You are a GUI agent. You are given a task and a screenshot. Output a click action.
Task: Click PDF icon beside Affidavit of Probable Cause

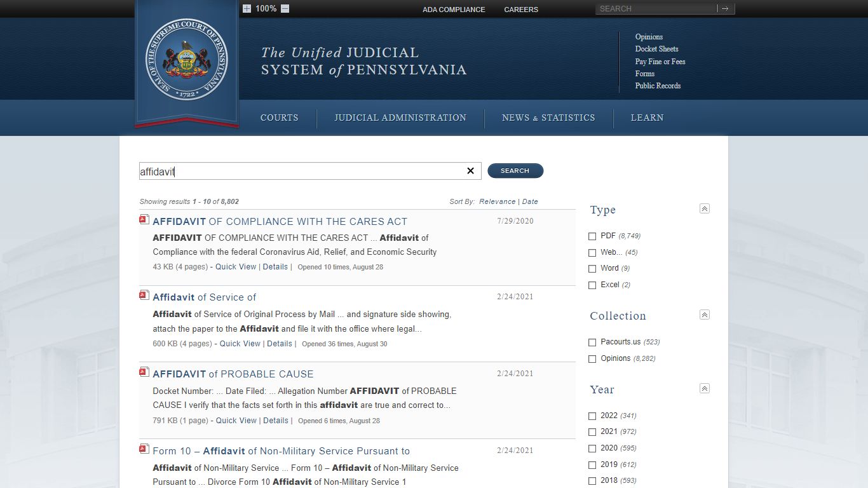point(144,372)
